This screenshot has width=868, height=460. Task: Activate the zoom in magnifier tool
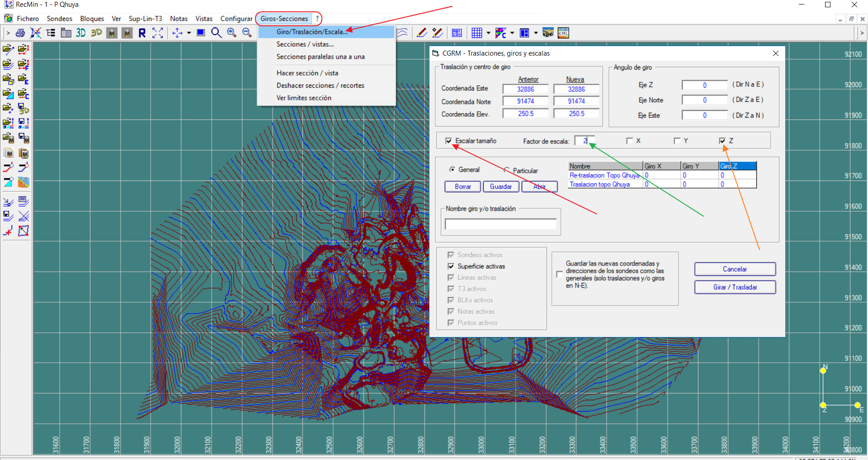click(x=232, y=33)
